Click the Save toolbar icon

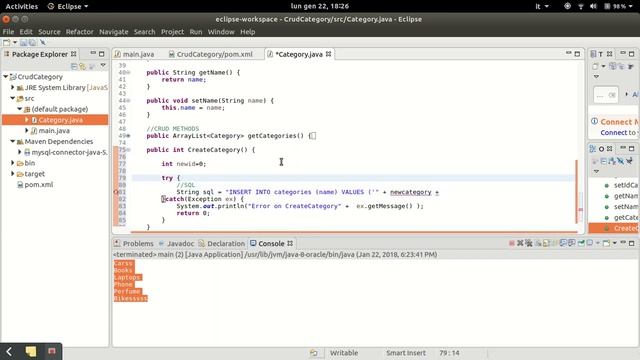(x=24, y=42)
